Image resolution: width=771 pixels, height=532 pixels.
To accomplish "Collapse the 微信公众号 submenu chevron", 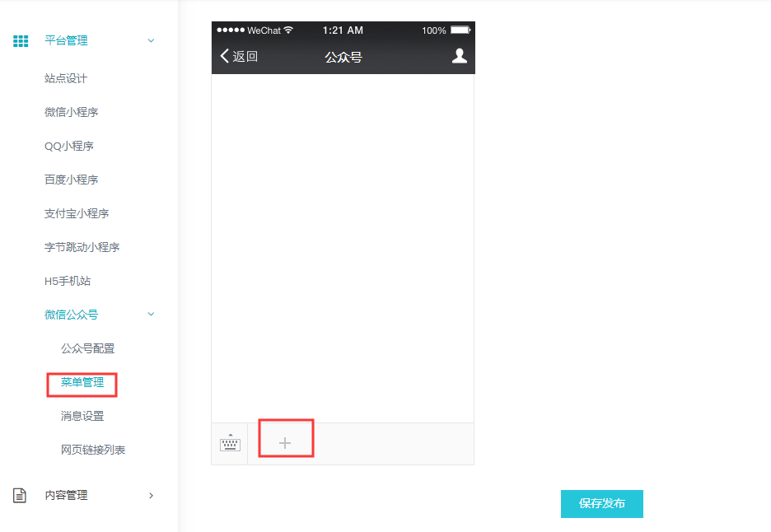I will [x=151, y=315].
